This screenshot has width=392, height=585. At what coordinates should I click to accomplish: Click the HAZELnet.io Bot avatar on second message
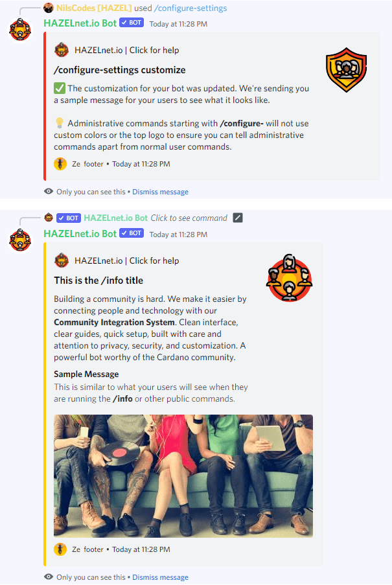(x=20, y=240)
